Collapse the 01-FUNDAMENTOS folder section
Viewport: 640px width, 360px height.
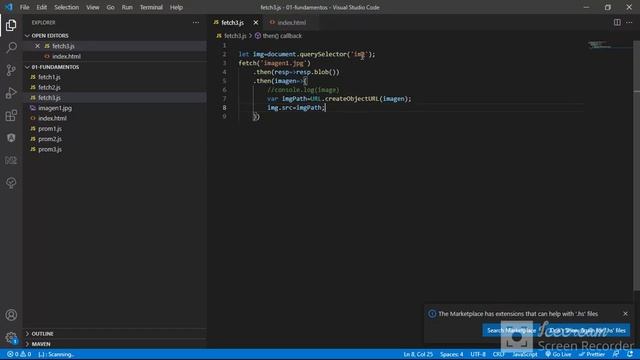point(55,67)
